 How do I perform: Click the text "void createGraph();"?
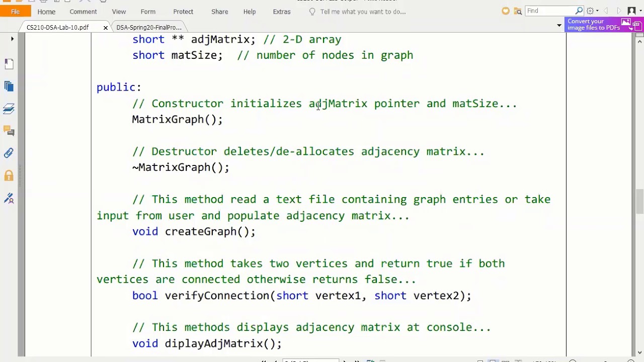194,232
